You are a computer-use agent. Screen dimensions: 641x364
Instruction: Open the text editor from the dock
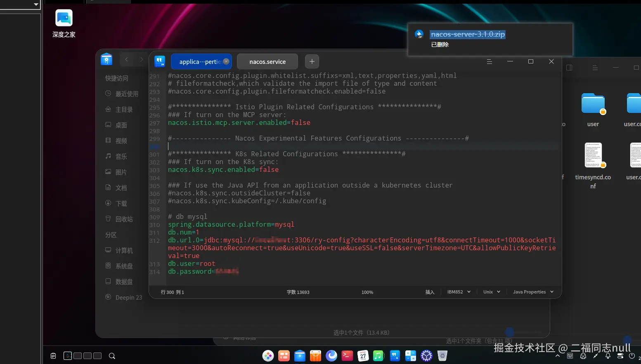(395, 356)
